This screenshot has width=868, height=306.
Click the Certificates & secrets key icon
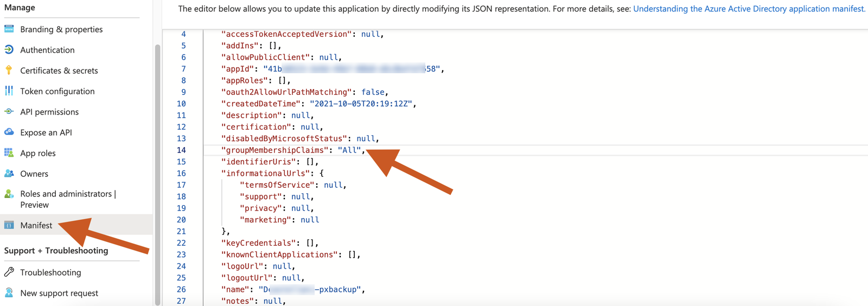[9, 70]
